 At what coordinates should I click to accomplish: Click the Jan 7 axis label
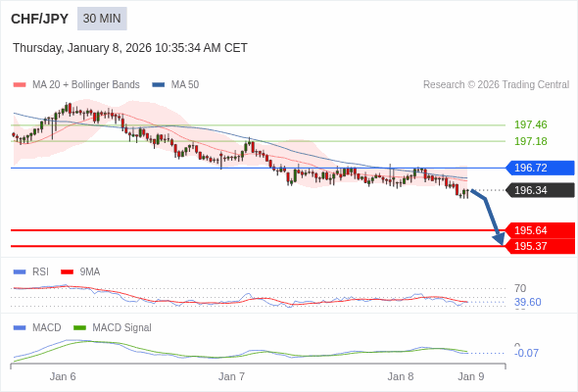click(x=231, y=376)
